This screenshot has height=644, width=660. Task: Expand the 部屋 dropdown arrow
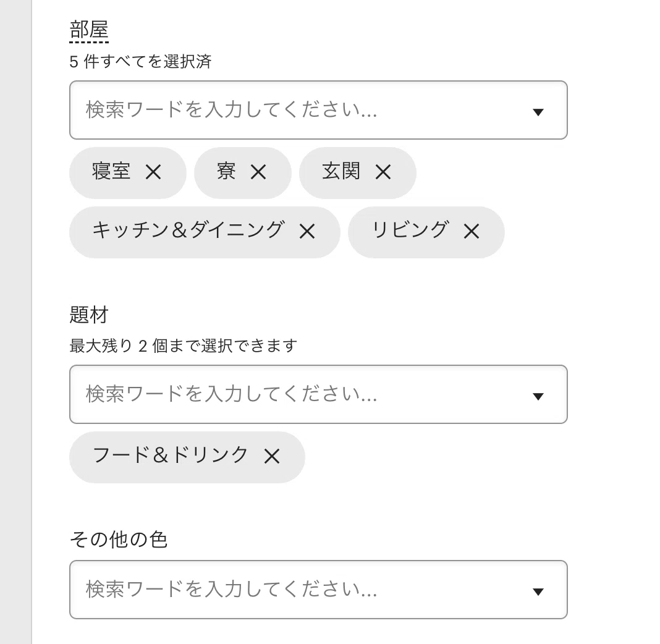click(x=538, y=111)
